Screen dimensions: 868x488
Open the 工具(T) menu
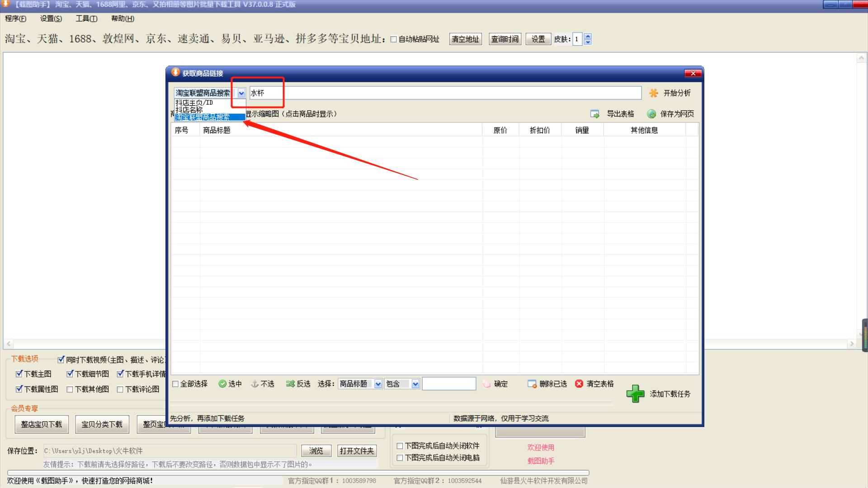coord(86,19)
